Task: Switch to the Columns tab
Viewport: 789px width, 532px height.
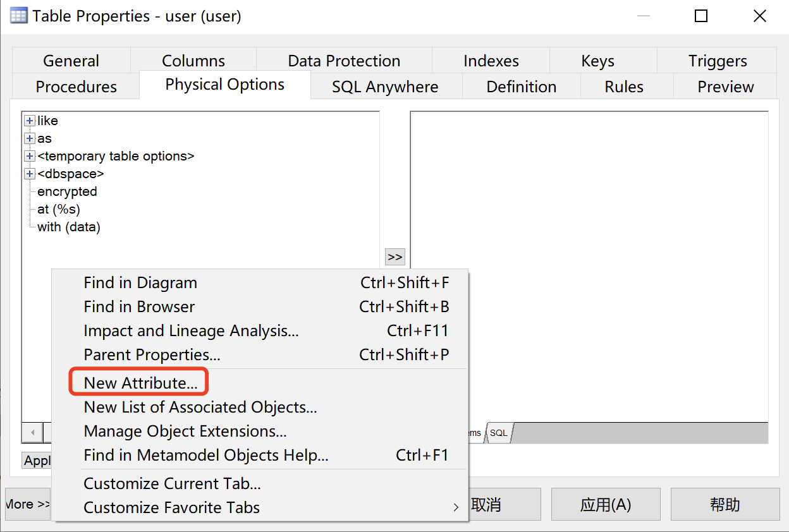Action: click(x=193, y=61)
